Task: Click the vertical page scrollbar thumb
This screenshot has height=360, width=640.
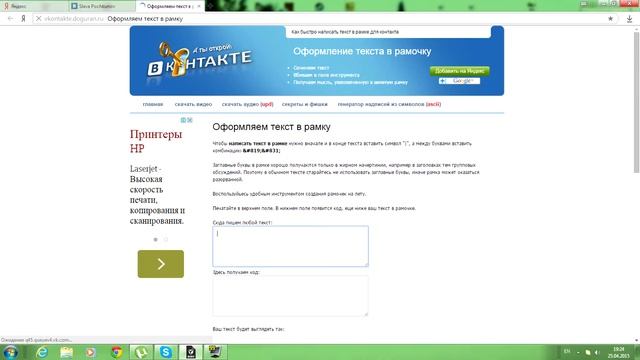Action: click(636, 102)
